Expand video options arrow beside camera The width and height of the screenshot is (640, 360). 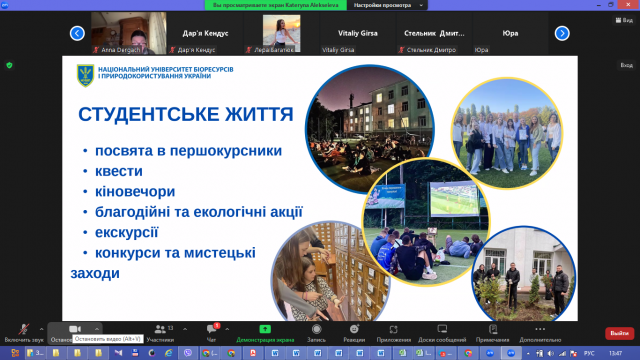tap(97, 329)
